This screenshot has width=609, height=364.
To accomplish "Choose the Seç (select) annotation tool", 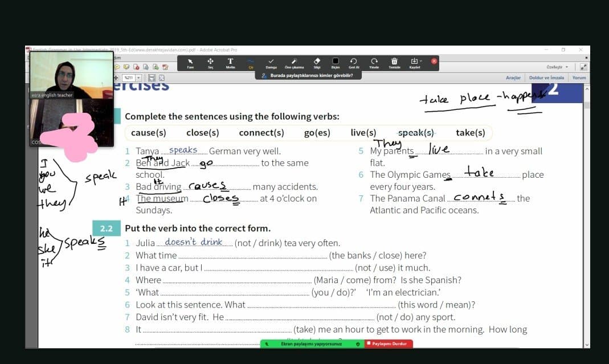I will [x=211, y=63].
